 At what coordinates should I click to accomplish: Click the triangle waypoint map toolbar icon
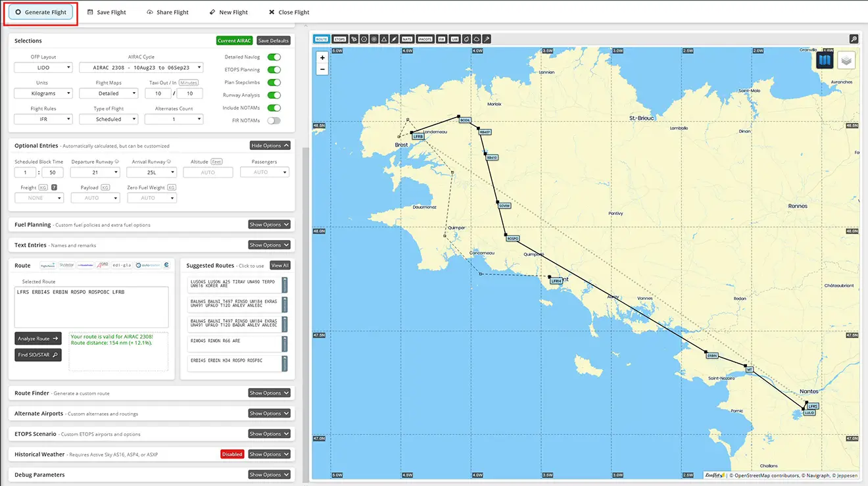[384, 39]
